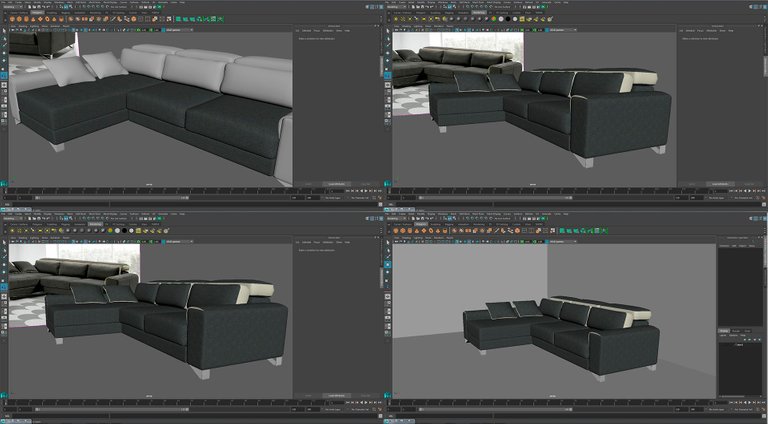Select the Render tab in gray-room window layer editor
Viewport: 768px width, 424px height.
pos(737,330)
